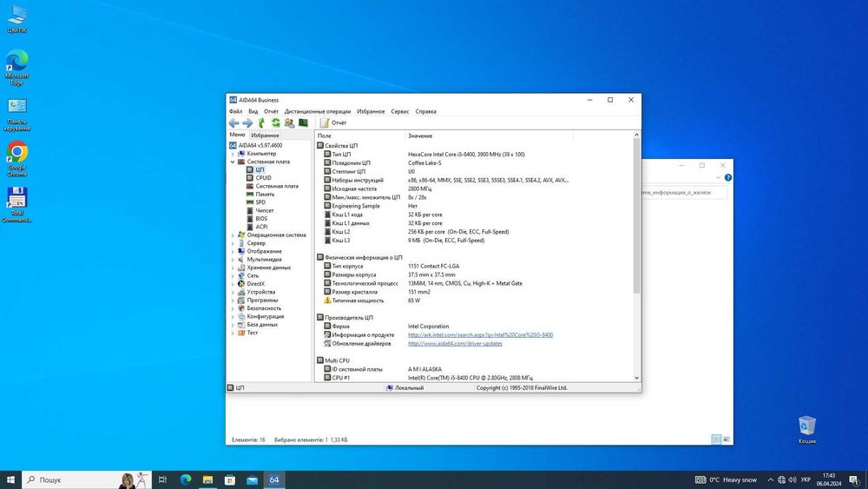The image size is (868, 489).
Task: Open the ark.intel.com product information link
Action: [x=480, y=335]
